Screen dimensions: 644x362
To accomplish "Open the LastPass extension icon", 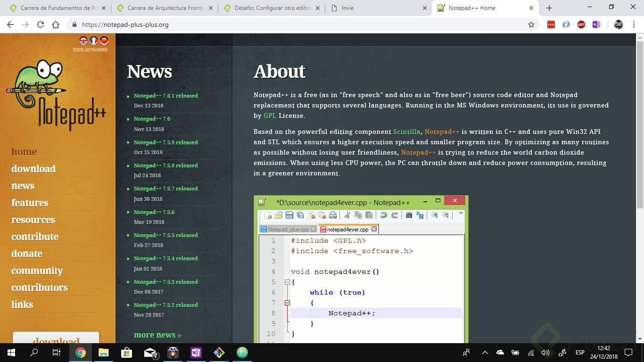I will pyautogui.click(x=551, y=25).
